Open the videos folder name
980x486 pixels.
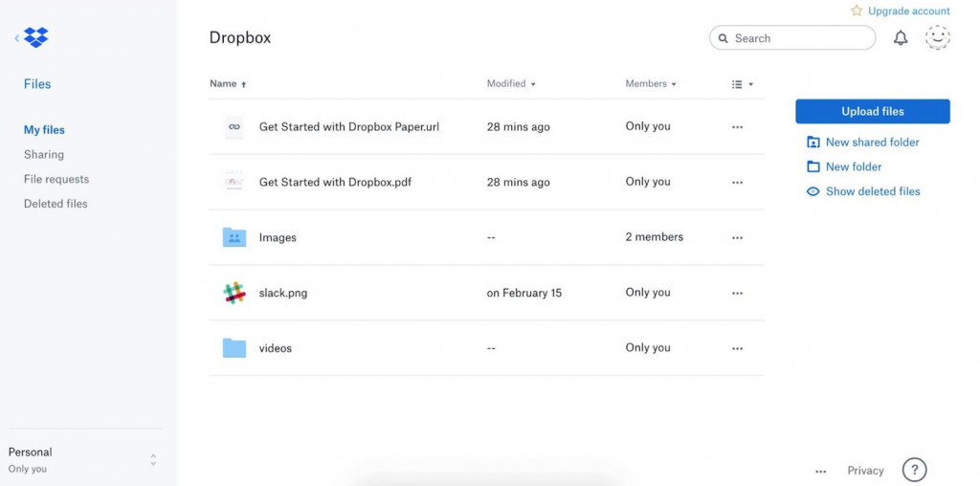pyautogui.click(x=276, y=348)
